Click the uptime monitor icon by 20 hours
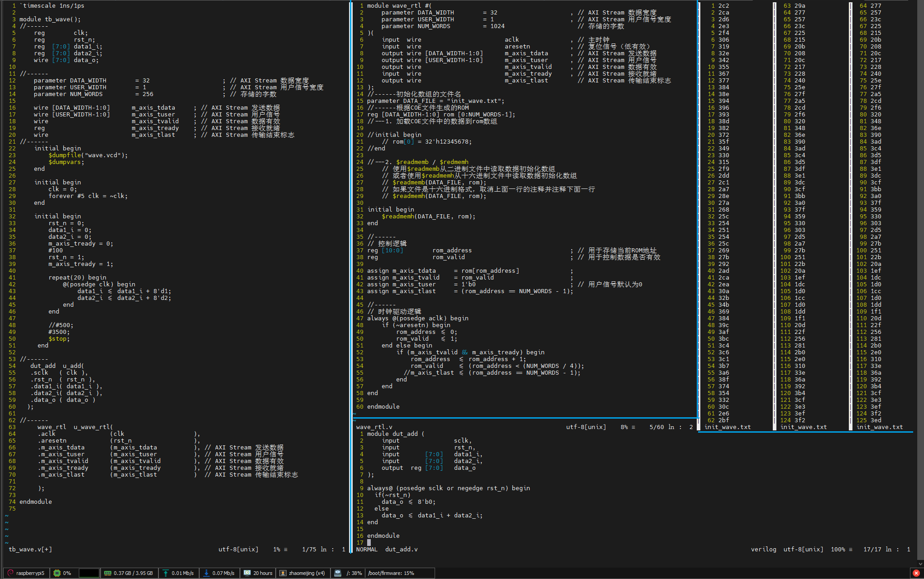 pyautogui.click(x=247, y=573)
